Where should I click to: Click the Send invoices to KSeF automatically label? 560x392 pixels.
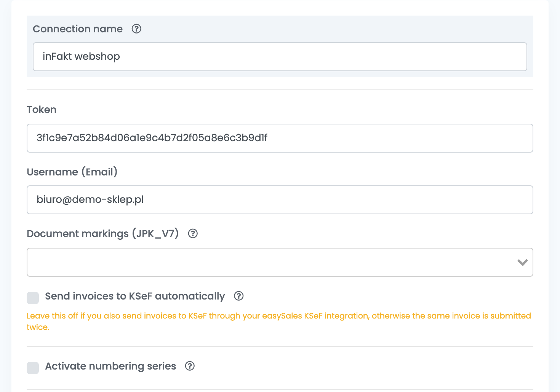[135, 296]
